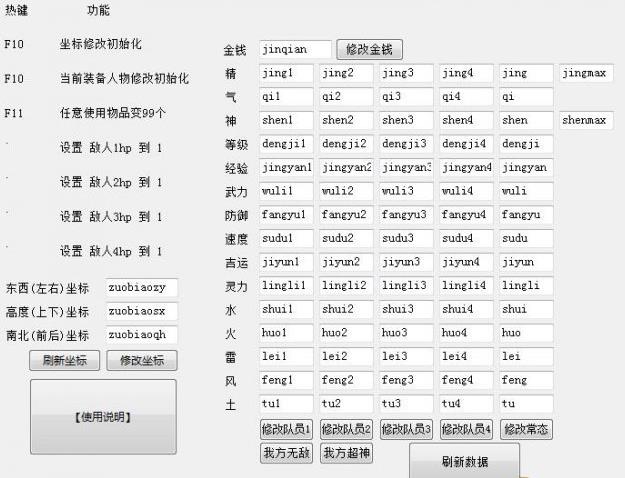Open the 【使用说明】 instructions button

click(103, 417)
